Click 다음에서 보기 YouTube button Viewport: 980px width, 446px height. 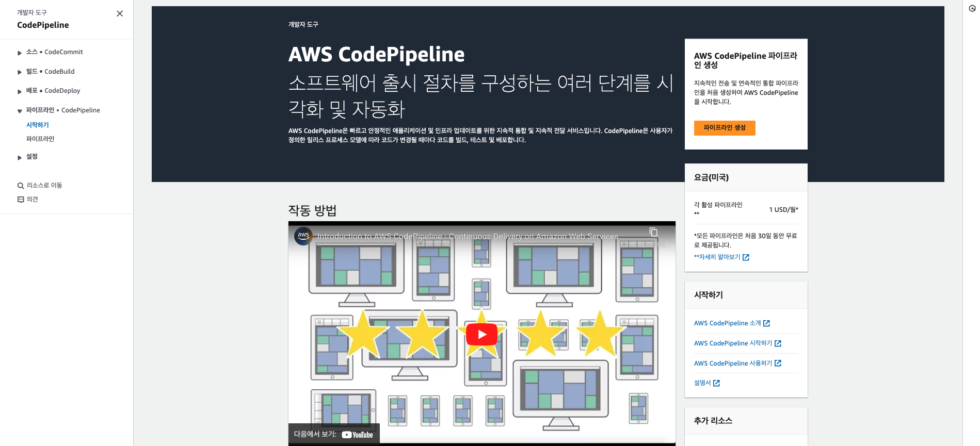click(334, 434)
